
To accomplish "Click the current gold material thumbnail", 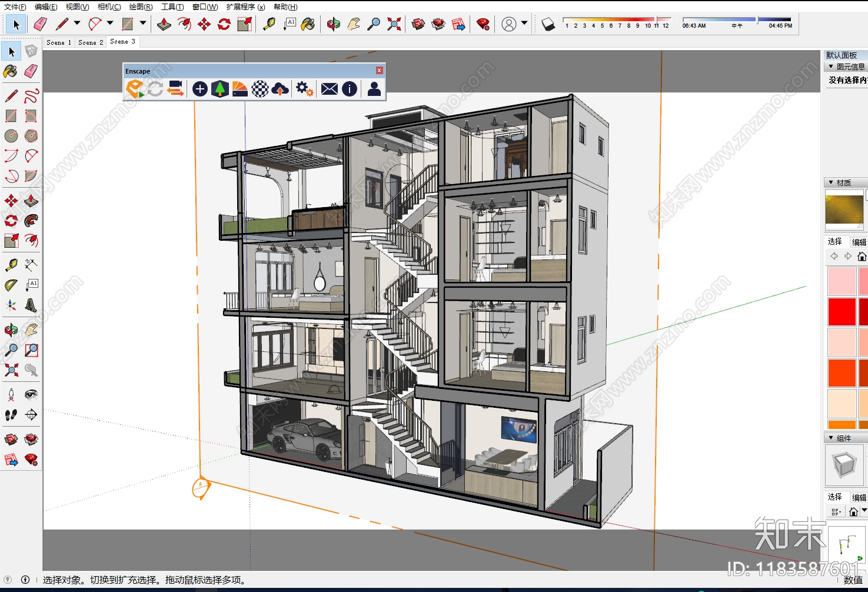I will (x=844, y=210).
